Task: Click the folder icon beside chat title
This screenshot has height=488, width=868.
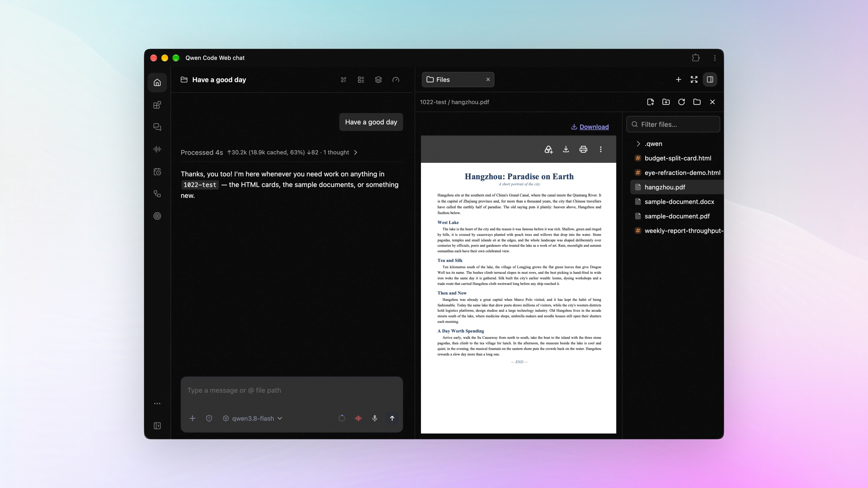Action: [184, 80]
